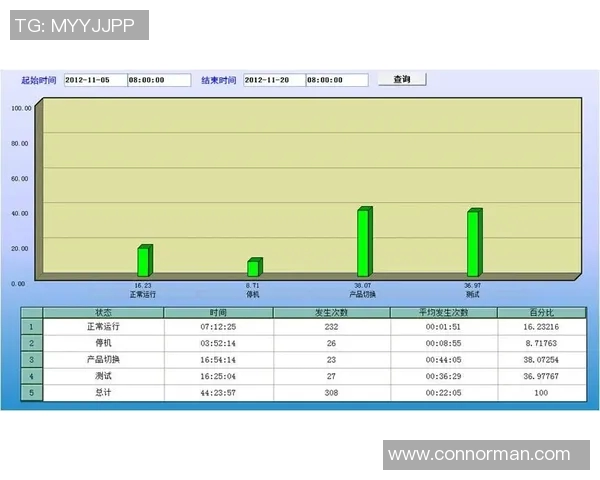Select row number 5 for the 总计 row
Screen dimensions: 600x480
(31, 393)
